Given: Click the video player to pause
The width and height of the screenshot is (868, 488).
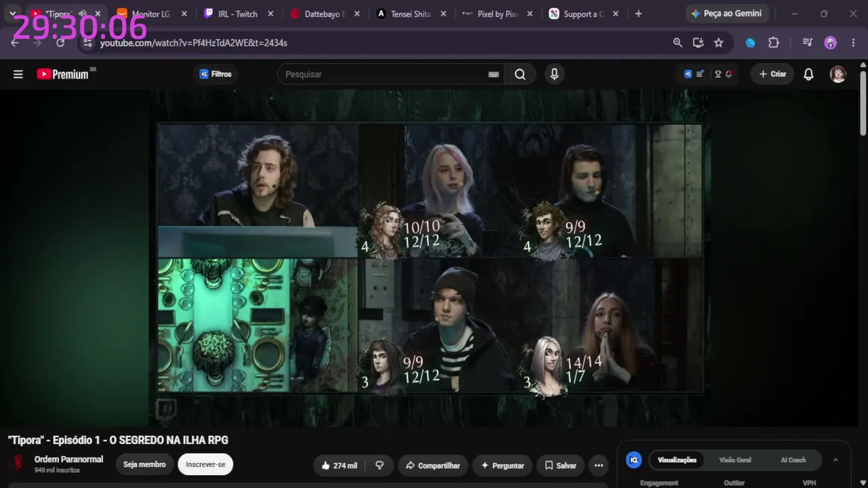Looking at the screenshot, I should pyautogui.click(x=430, y=258).
